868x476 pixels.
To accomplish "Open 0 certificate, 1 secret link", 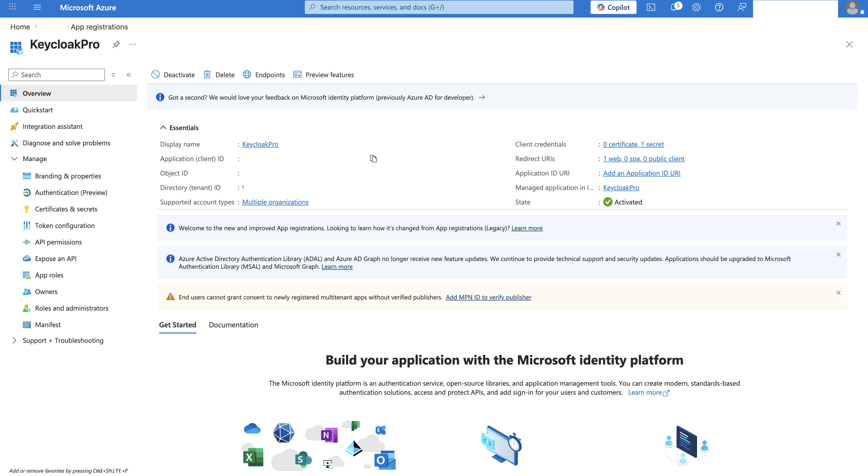I will point(633,144).
